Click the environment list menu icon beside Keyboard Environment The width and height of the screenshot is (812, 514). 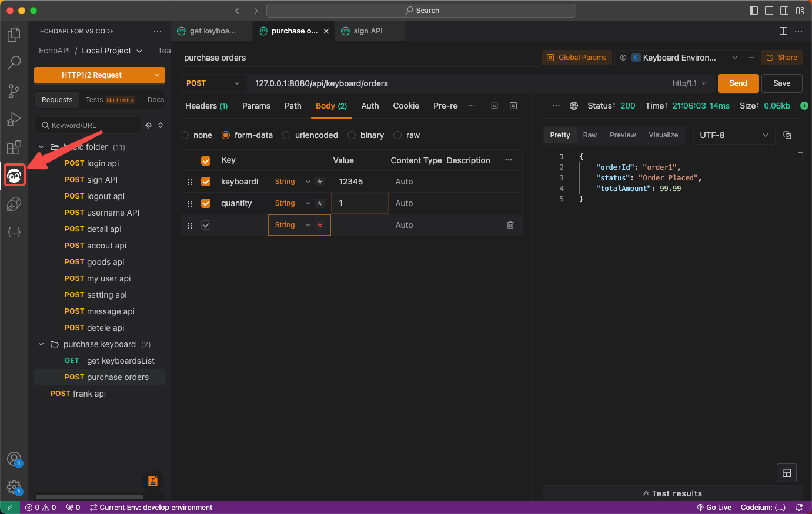point(751,58)
